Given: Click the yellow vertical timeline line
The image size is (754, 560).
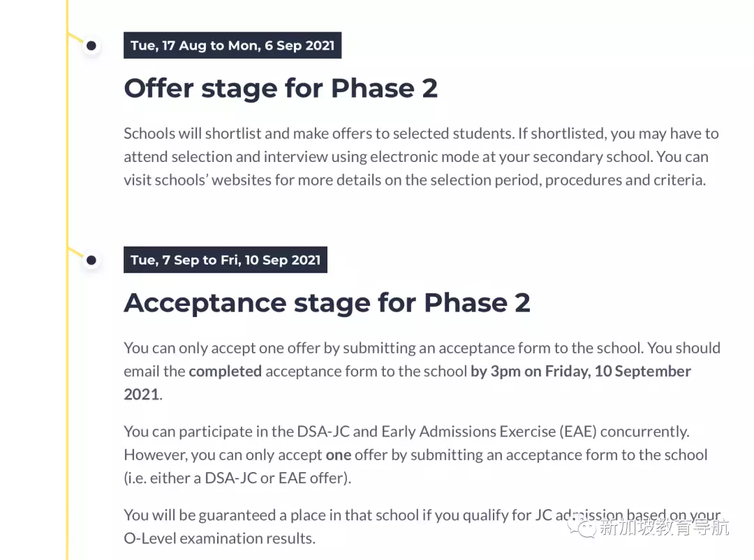Looking at the screenshot, I should tap(68, 175).
